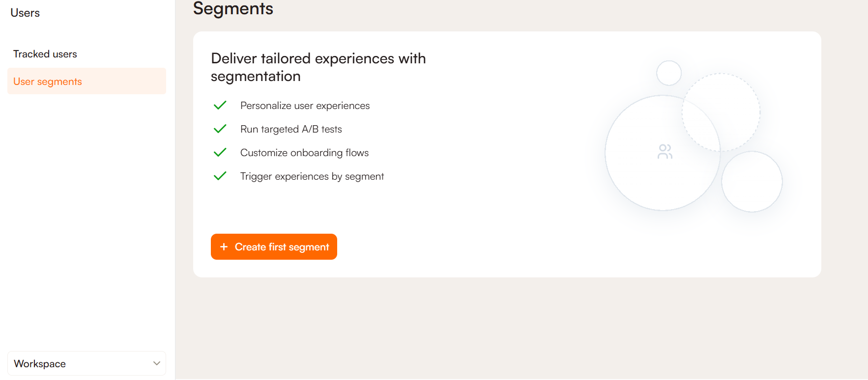
Task: Click the checkmark beside Trigger experiences by segment
Action: (x=220, y=176)
